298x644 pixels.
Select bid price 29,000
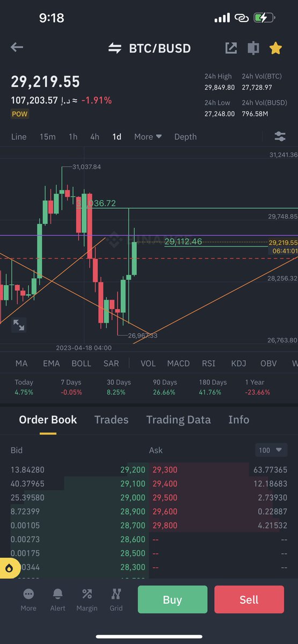(133, 497)
